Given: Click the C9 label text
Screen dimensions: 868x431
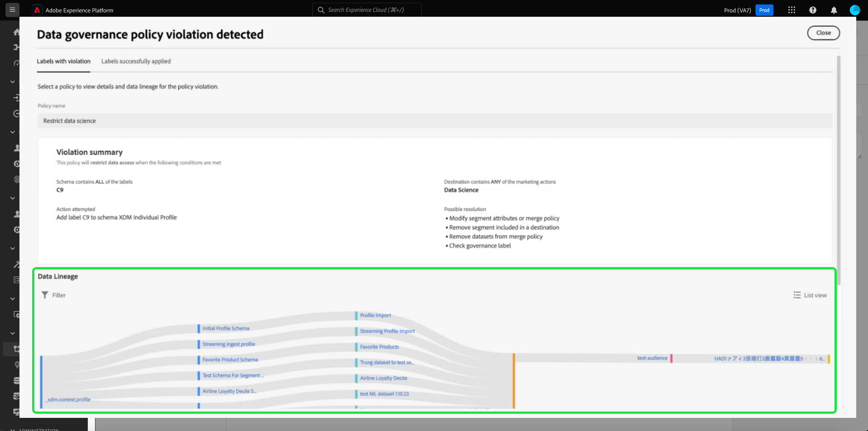Looking at the screenshot, I should [x=60, y=190].
